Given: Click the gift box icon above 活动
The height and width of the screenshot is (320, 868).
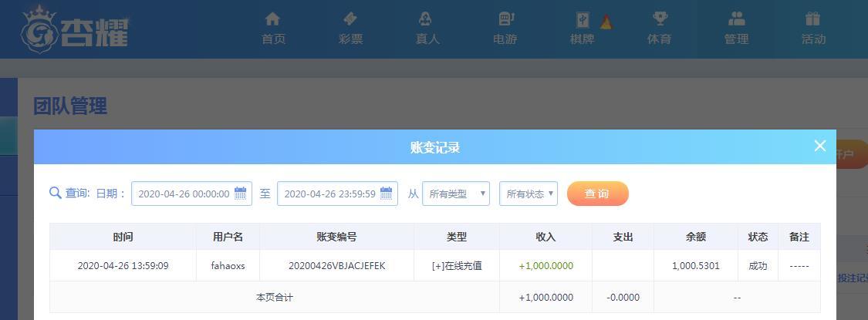Looking at the screenshot, I should (x=812, y=19).
